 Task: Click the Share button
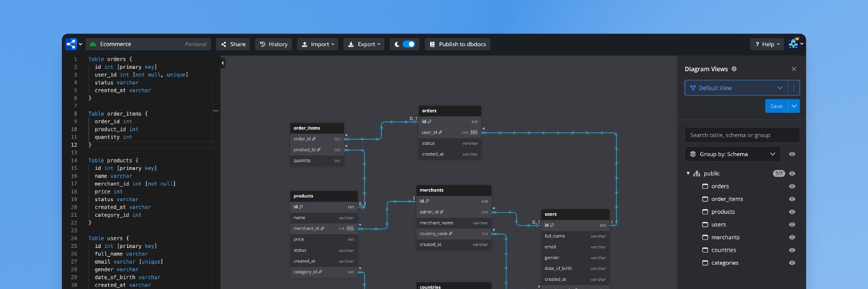(x=233, y=44)
